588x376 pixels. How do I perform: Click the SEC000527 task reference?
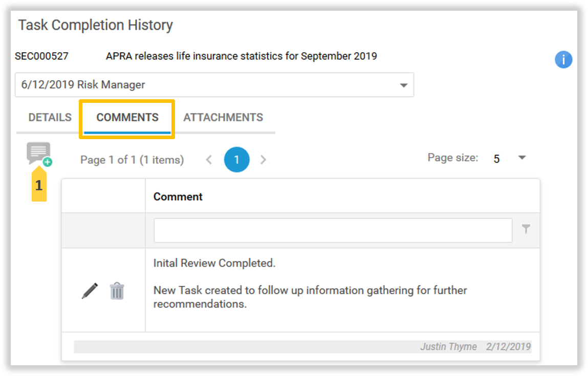point(41,56)
